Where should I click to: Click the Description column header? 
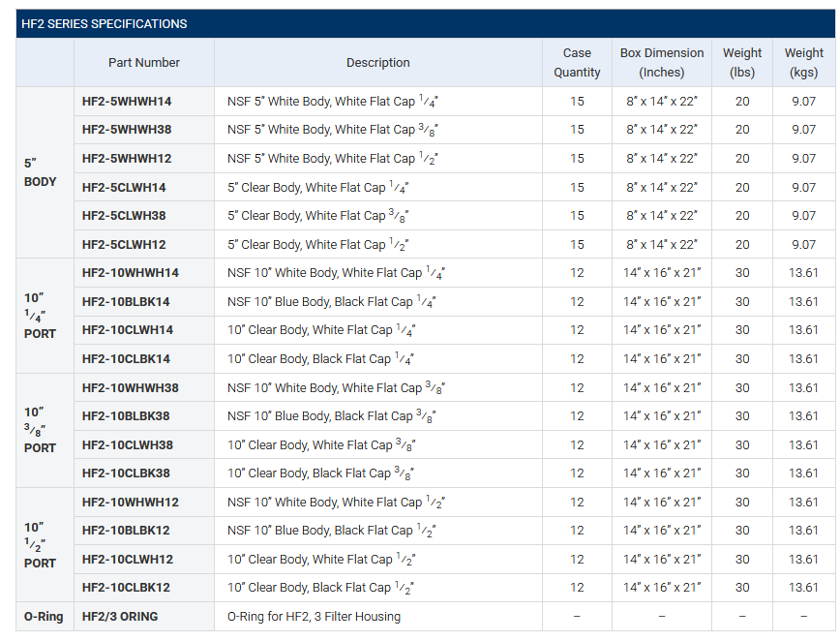[x=377, y=63]
